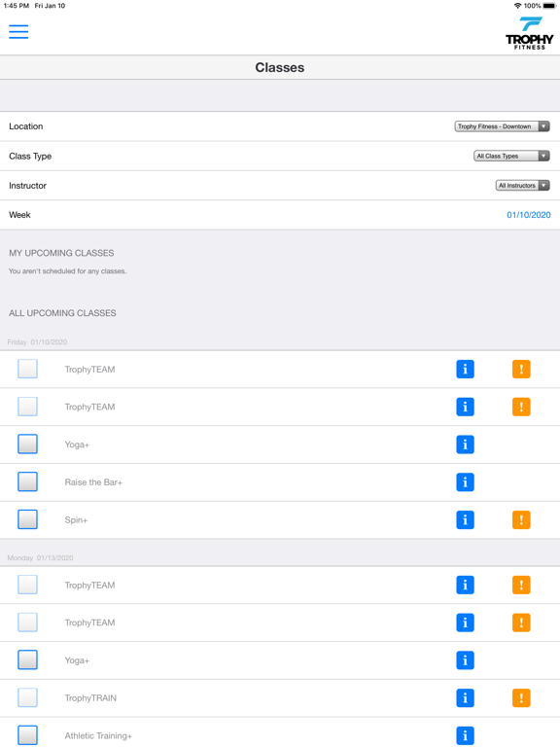This screenshot has width=560, height=747.
Task: Change the week date 01/10/2020
Action: point(529,215)
